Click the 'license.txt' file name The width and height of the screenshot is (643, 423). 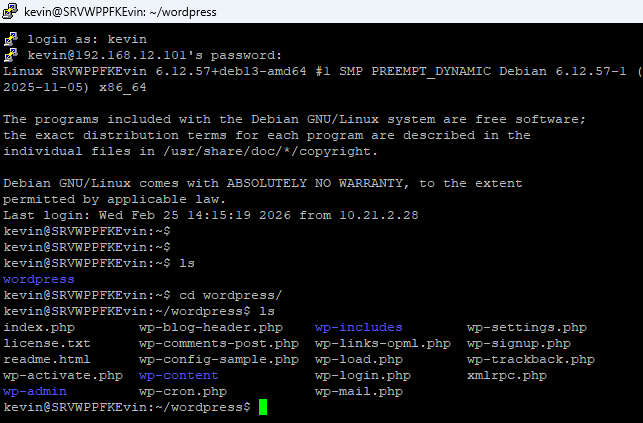(47, 343)
